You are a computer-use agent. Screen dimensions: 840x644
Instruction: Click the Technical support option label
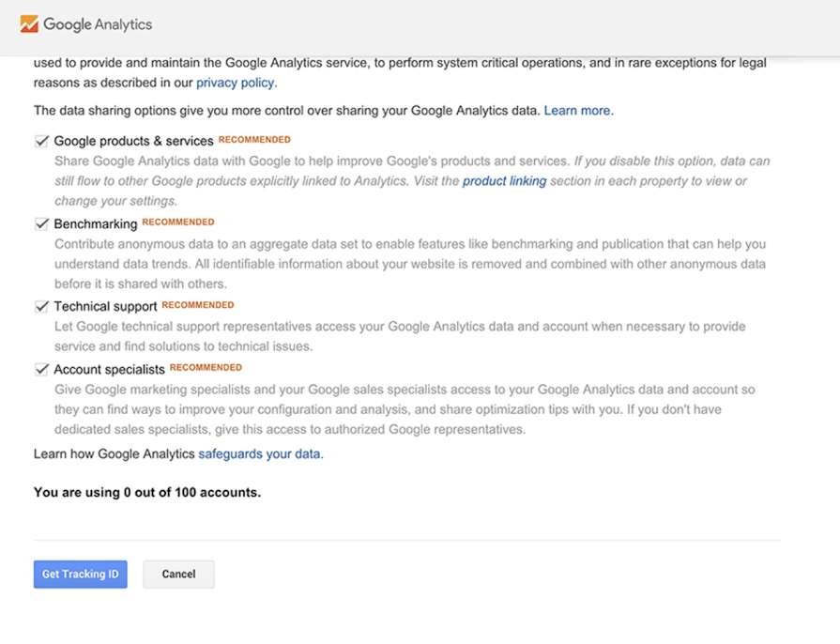click(x=105, y=307)
